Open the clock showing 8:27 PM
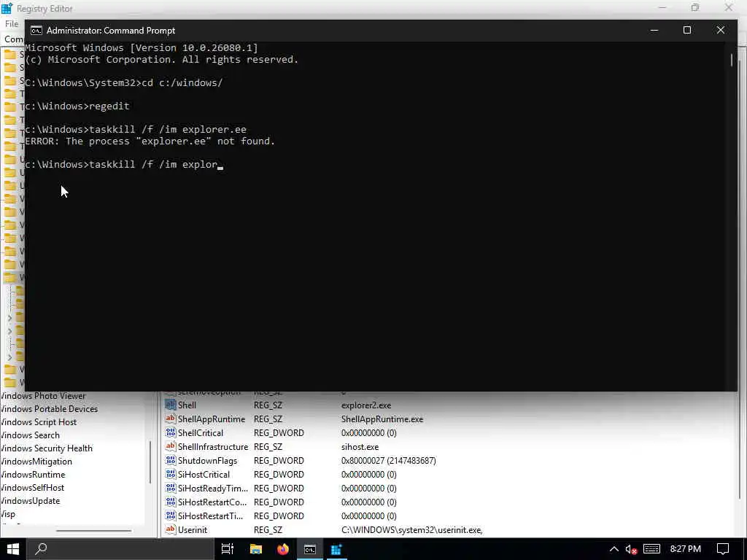This screenshot has width=747, height=560. 685,549
